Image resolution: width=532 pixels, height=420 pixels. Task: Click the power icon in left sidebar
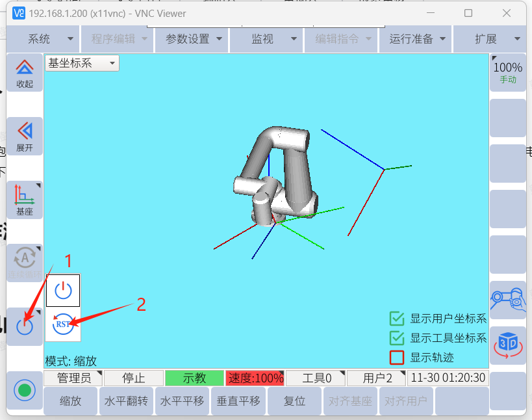pos(25,326)
